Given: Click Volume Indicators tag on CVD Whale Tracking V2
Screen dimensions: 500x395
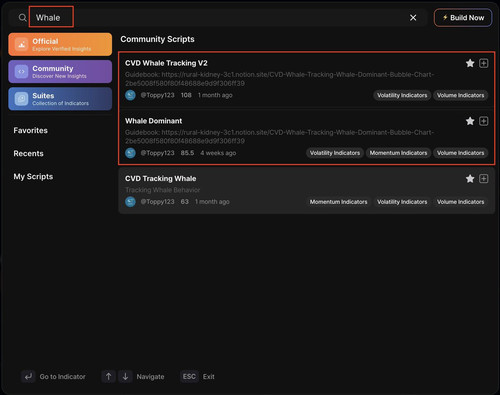Looking at the screenshot, I should (x=461, y=95).
